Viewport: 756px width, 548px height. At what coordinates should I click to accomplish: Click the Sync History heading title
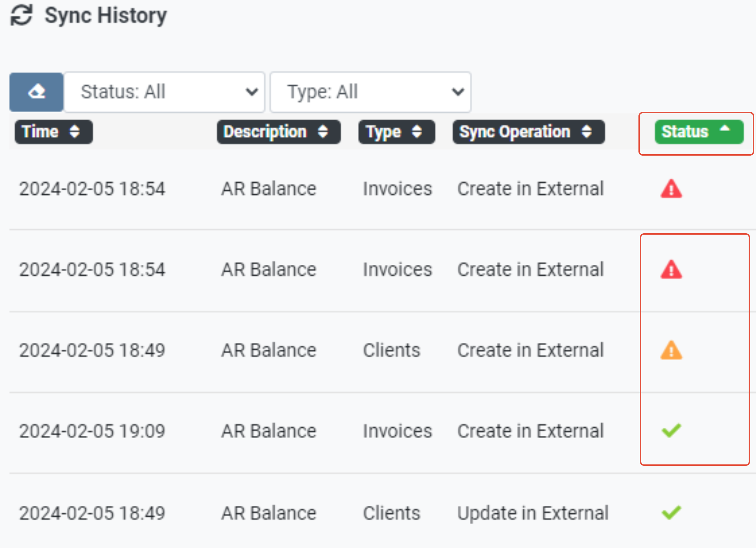(106, 15)
